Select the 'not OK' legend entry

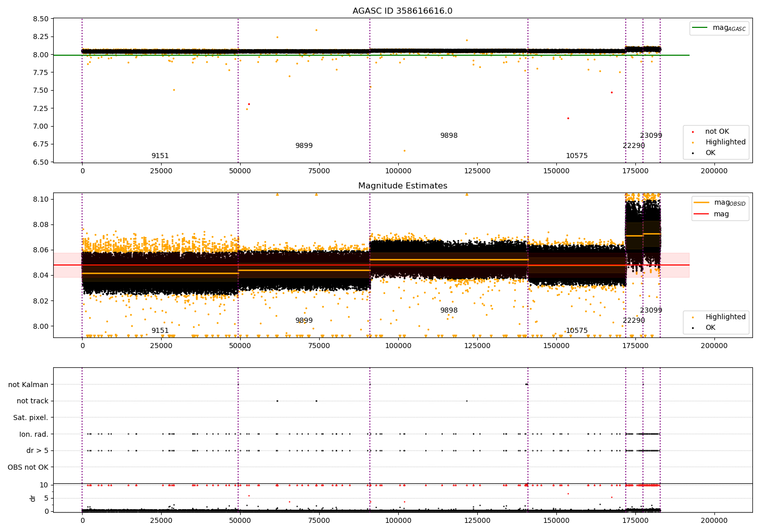(717, 132)
